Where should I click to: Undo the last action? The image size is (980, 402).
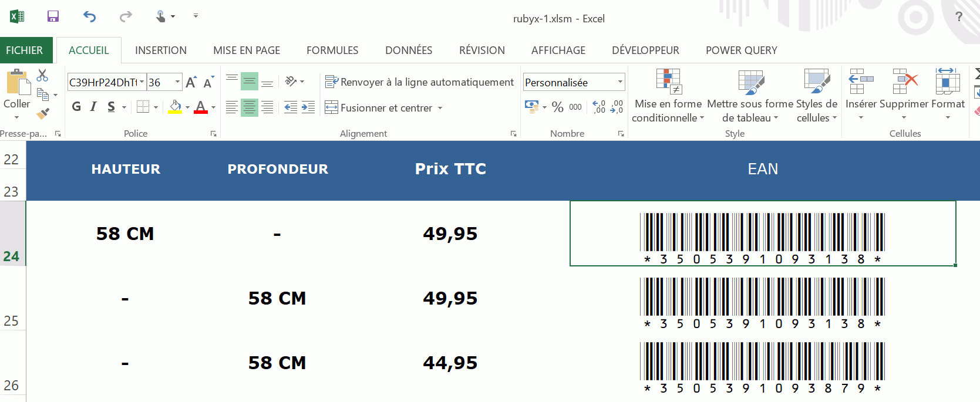pyautogui.click(x=89, y=16)
